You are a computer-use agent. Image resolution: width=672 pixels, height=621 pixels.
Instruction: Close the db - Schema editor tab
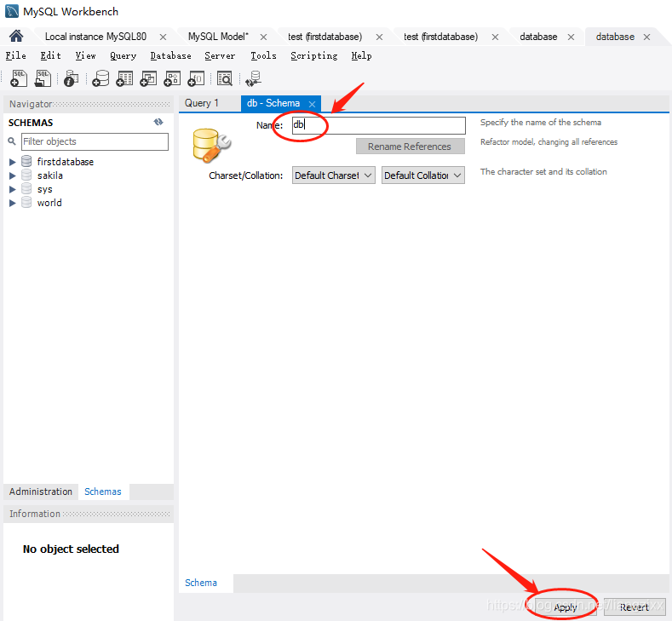point(312,104)
